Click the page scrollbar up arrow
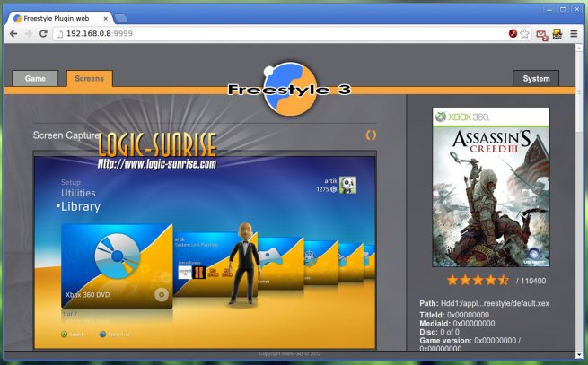 [579, 48]
